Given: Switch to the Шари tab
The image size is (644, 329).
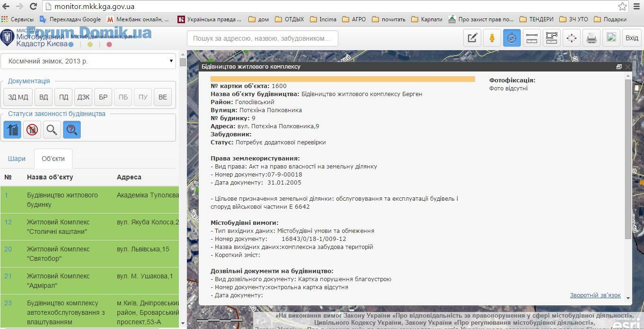Looking at the screenshot, I should (17, 159).
